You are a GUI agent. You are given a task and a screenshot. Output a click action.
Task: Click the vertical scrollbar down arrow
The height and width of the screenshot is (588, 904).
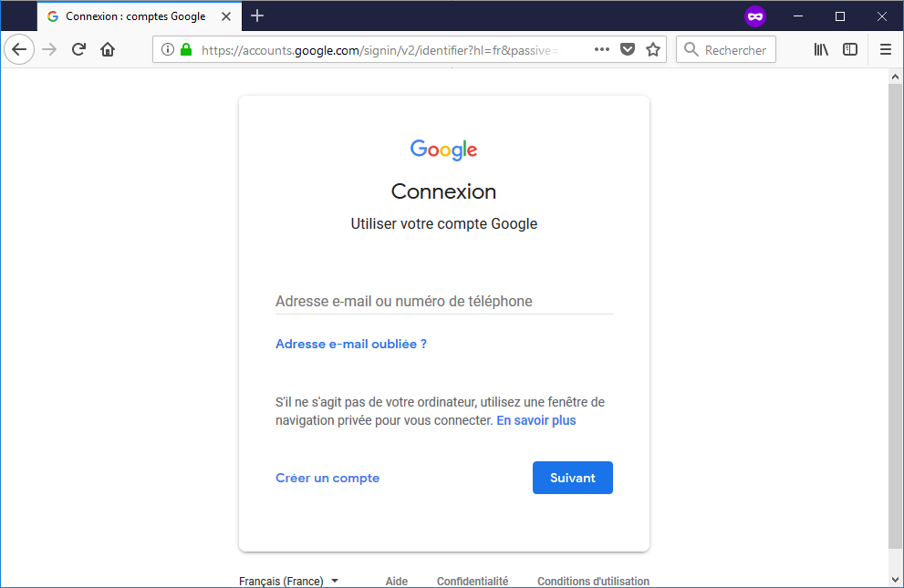click(x=895, y=580)
